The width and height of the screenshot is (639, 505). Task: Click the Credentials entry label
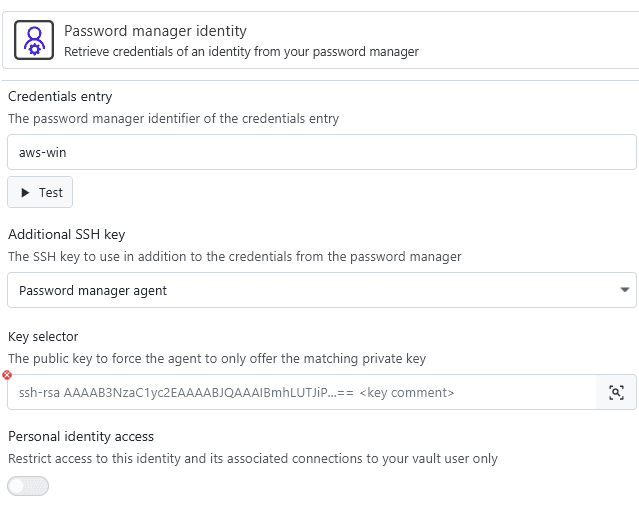coord(60,96)
